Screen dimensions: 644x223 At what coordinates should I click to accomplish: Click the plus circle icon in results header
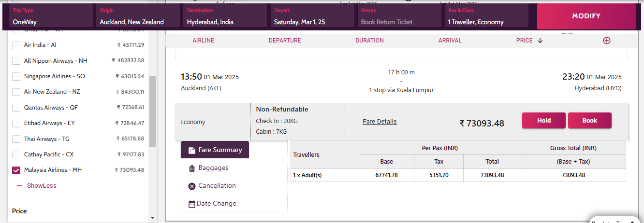pos(607,41)
